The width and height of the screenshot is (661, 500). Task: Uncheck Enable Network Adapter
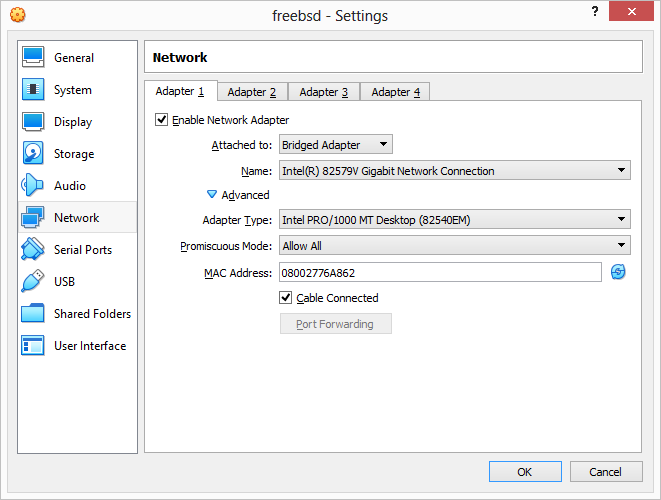click(x=161, y=120)
